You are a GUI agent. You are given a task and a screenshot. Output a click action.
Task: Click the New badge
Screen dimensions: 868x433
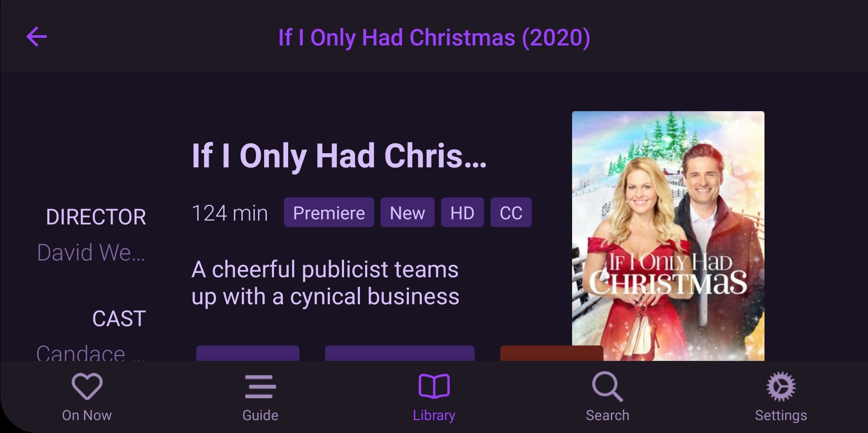click(408, 212)
